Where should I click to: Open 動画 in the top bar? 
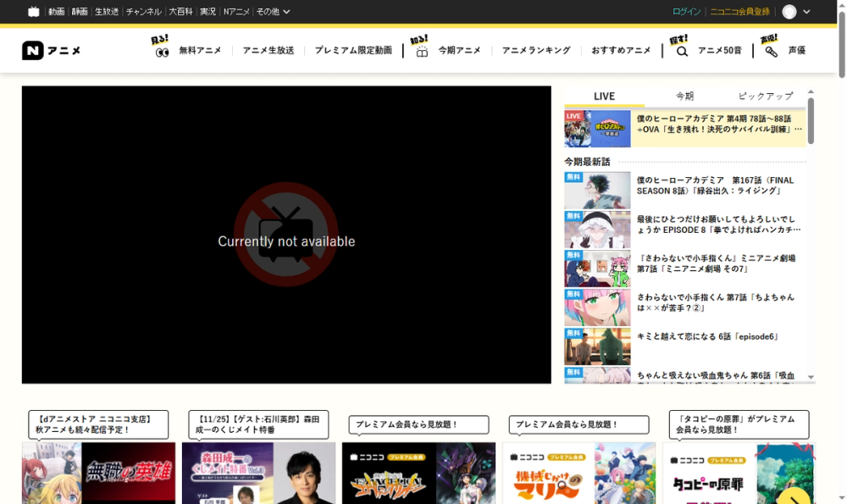[56, 11]
